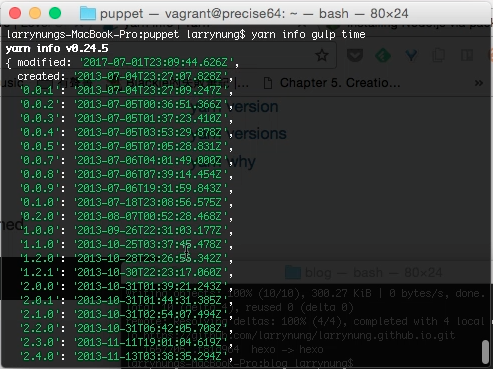Open the 'yarn versions' link in browser
This screenshot has width=493, height=369.
238,134
